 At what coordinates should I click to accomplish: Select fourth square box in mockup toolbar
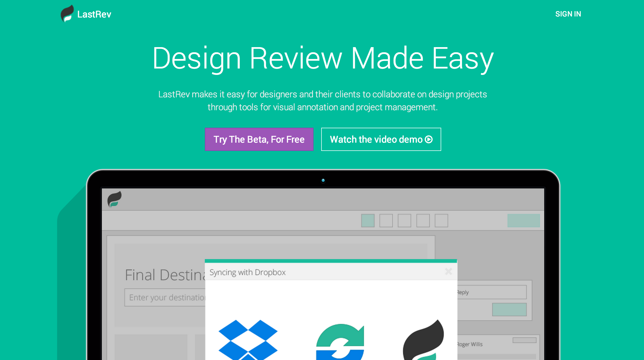[423, 220]
